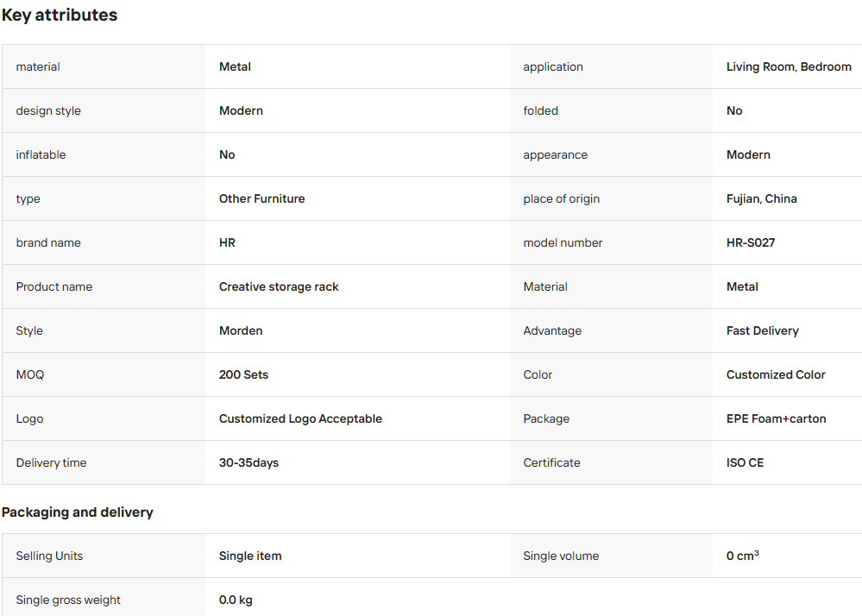Click the Customized Logo Acceptable value
The width and height of the screenshot is (862, 616).
coord(300,418)
